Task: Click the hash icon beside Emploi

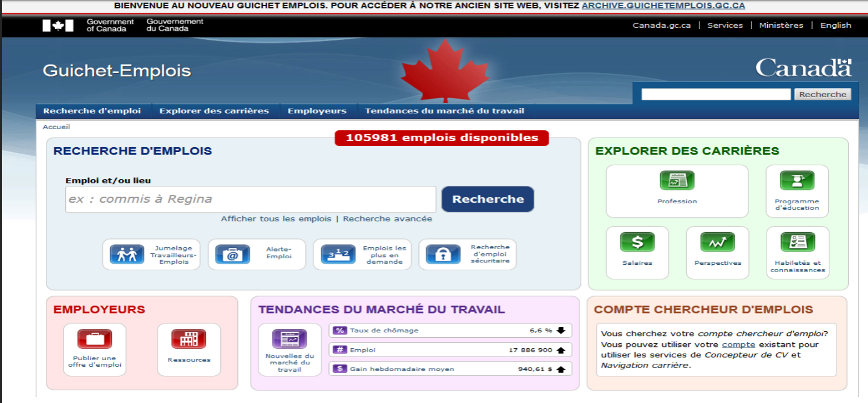Action: click(x=340, y=350)
